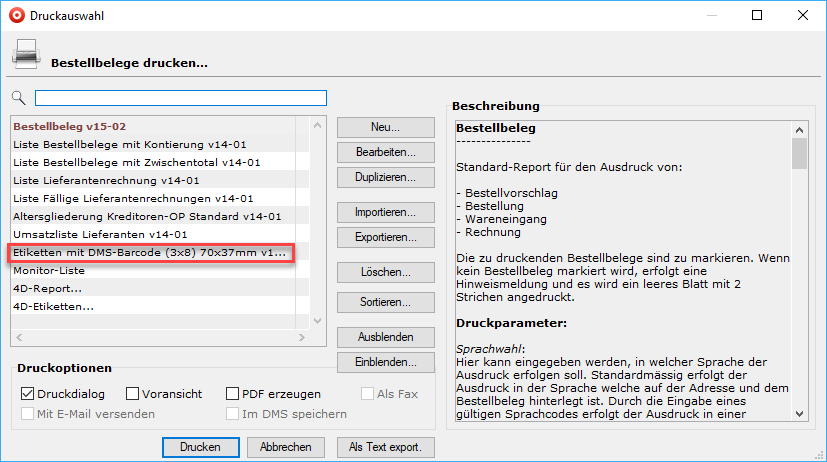Click the Neu... button
Viewport: 827px width, 462px height.
coord(385,128)
